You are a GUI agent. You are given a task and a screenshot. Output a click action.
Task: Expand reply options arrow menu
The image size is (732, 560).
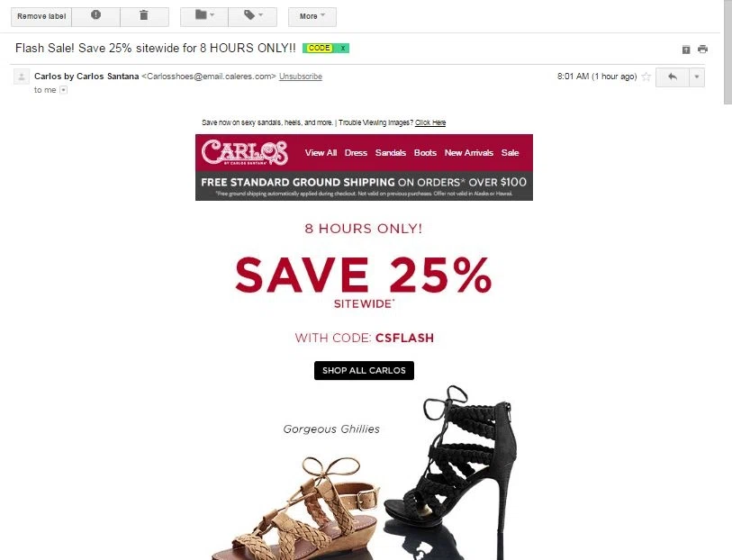click(697, 77)
